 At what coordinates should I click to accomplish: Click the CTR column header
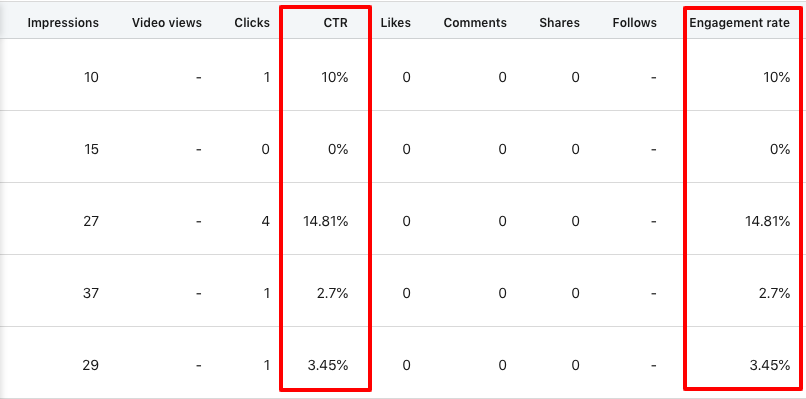[336, 23]
